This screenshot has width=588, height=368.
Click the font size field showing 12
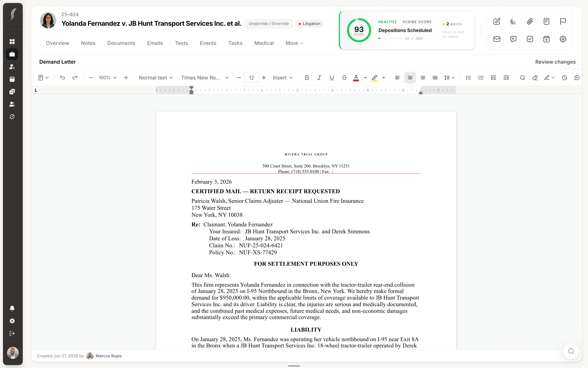coord(251,78)
